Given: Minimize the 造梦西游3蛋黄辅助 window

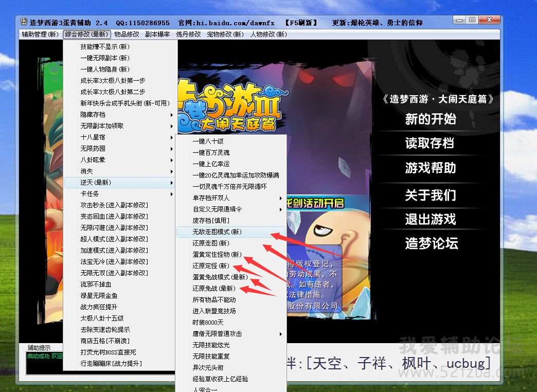Looking at the screenshot, I should point(459,20).
